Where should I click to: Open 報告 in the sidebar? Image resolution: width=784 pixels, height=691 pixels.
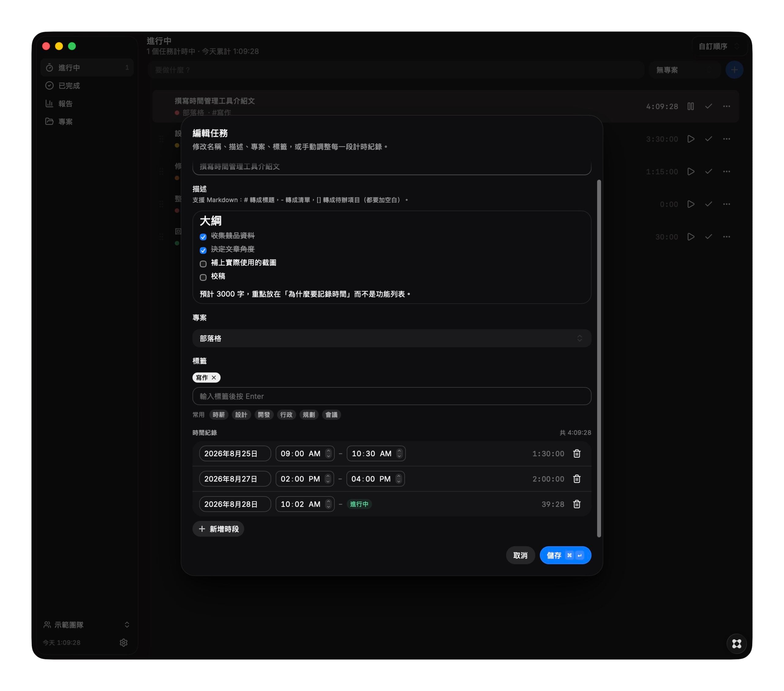coord(87,104)
